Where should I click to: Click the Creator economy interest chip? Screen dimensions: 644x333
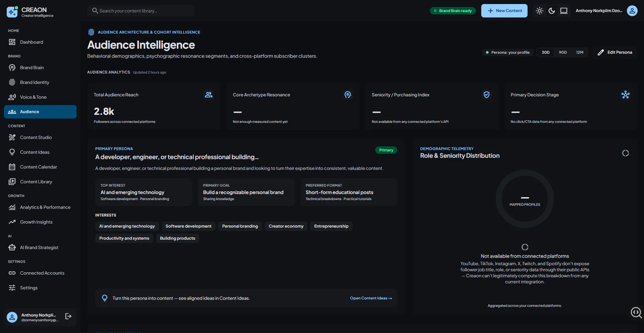pos(286,226)
